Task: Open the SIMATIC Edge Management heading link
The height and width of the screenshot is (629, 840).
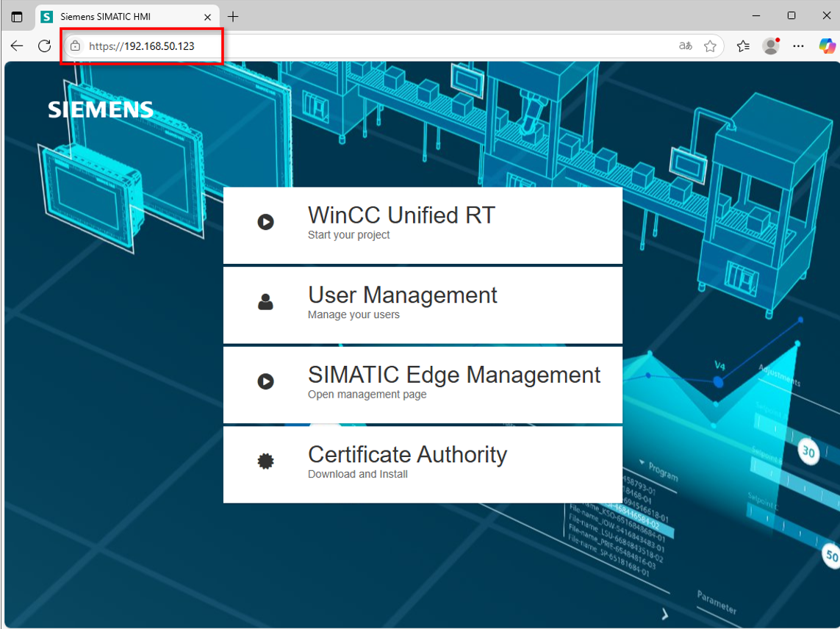Action: [453, 375]
